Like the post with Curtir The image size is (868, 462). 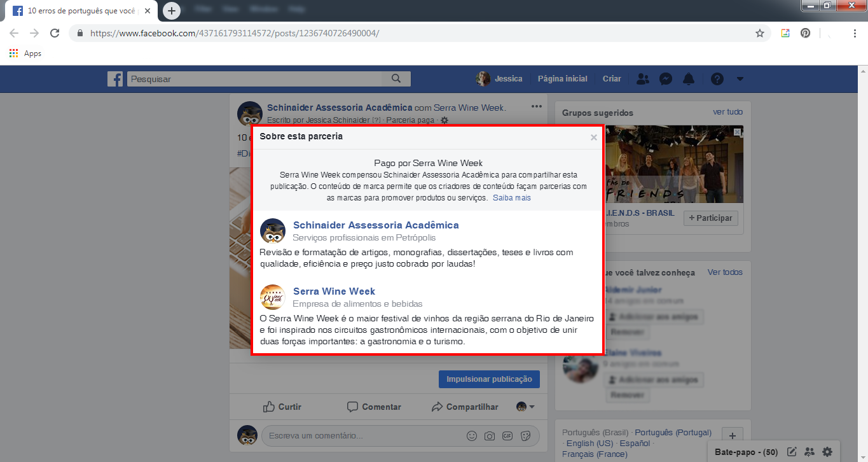(282, 407)
